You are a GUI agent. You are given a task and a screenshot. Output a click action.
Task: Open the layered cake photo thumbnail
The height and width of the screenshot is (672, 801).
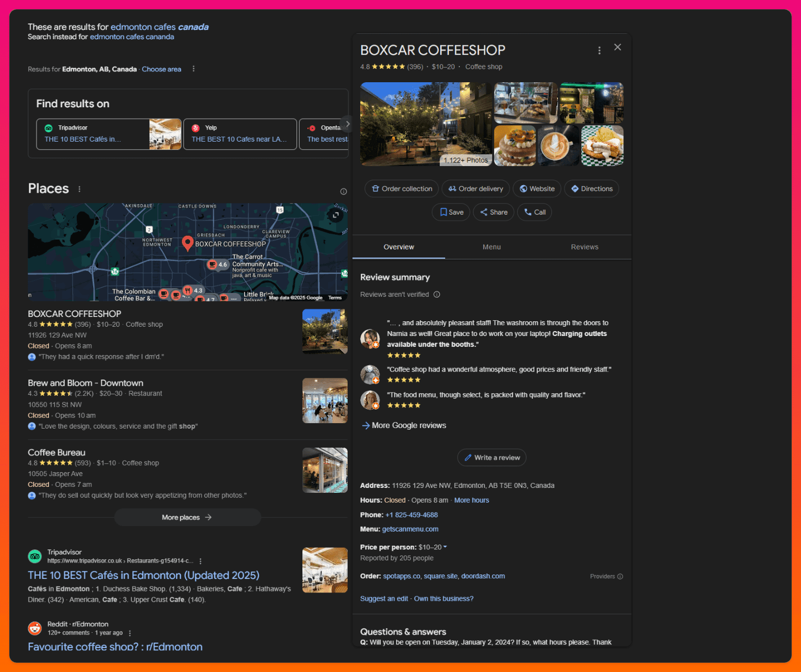pyautogui.click(x=515, y=146)
